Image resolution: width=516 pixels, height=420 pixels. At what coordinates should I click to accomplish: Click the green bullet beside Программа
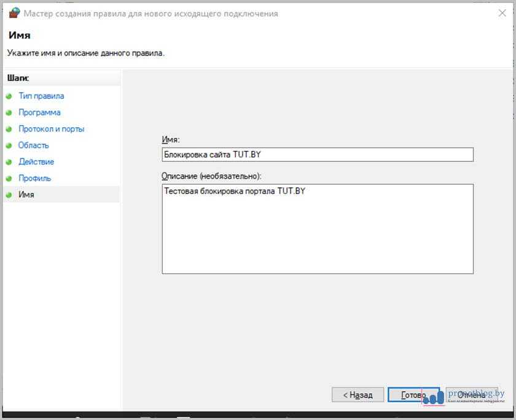click(9, 113)
